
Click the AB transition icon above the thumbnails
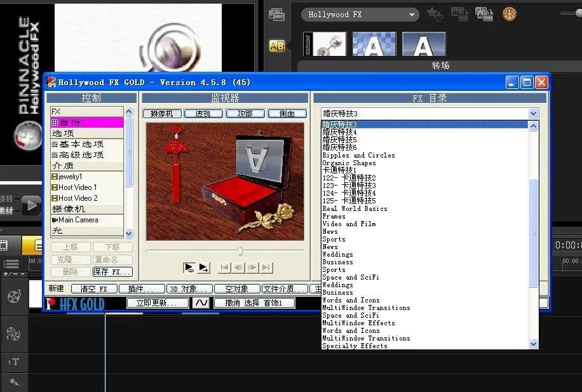click(x=276, y=44)
